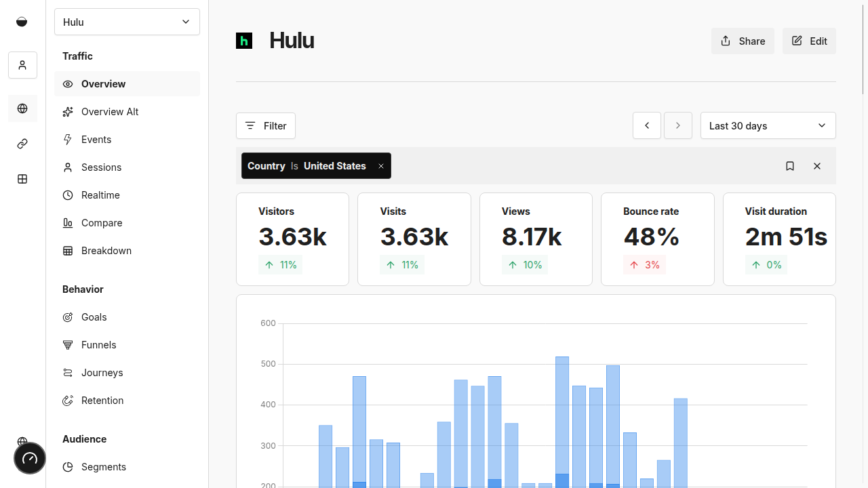
Task: Click the 600 y-axis label
Action: tap(268, 323)
